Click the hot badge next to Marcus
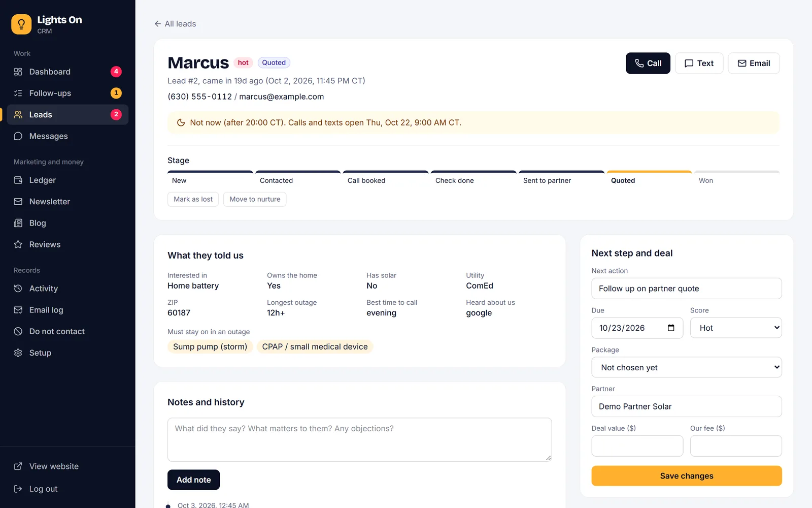The image size is (812, 508). click(x=243, y=62)
